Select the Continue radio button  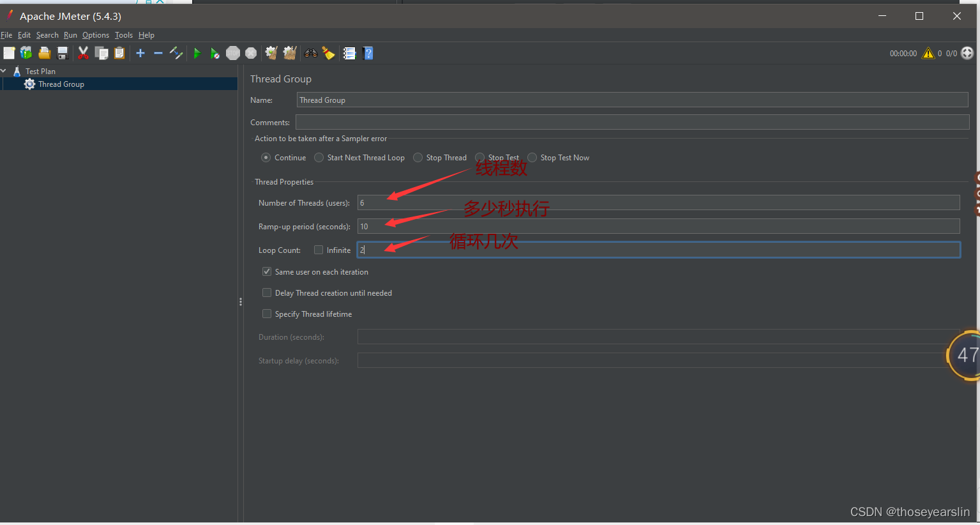click(266, 157)
